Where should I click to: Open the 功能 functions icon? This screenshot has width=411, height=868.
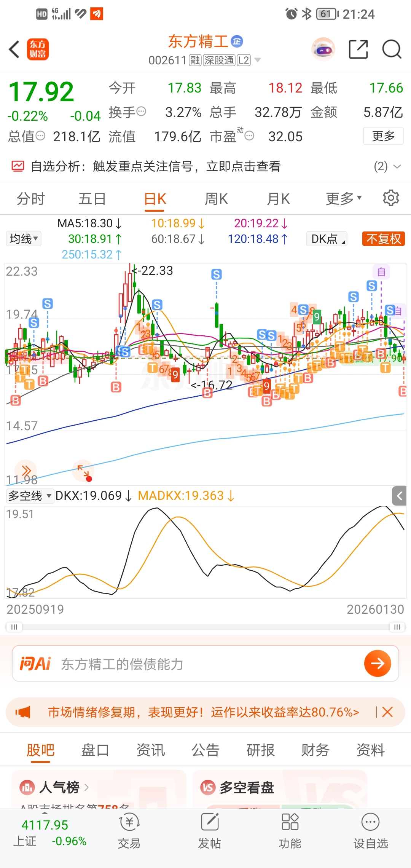290,831
